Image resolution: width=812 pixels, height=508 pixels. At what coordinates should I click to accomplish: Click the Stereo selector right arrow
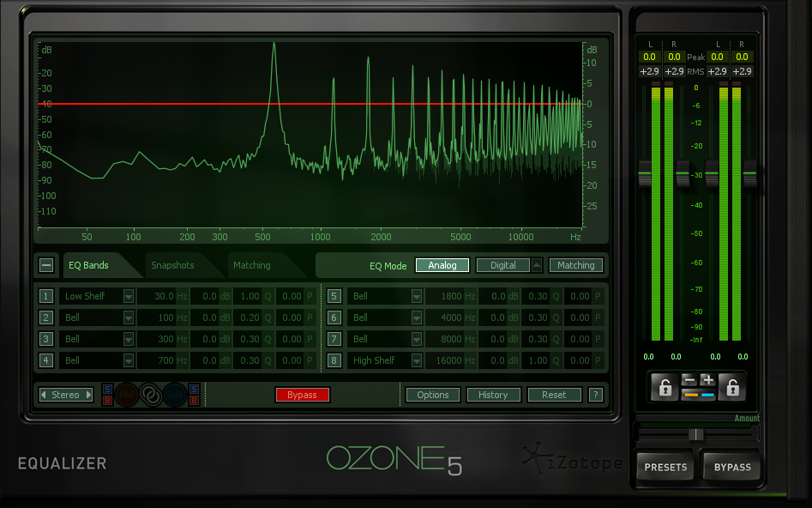click(x=88, y=395)
